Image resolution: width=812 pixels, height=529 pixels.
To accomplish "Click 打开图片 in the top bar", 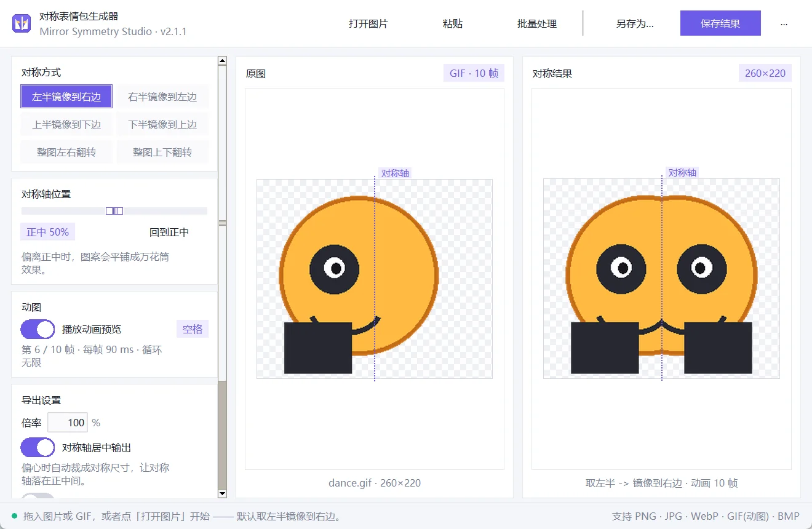I will pos(368,23).
